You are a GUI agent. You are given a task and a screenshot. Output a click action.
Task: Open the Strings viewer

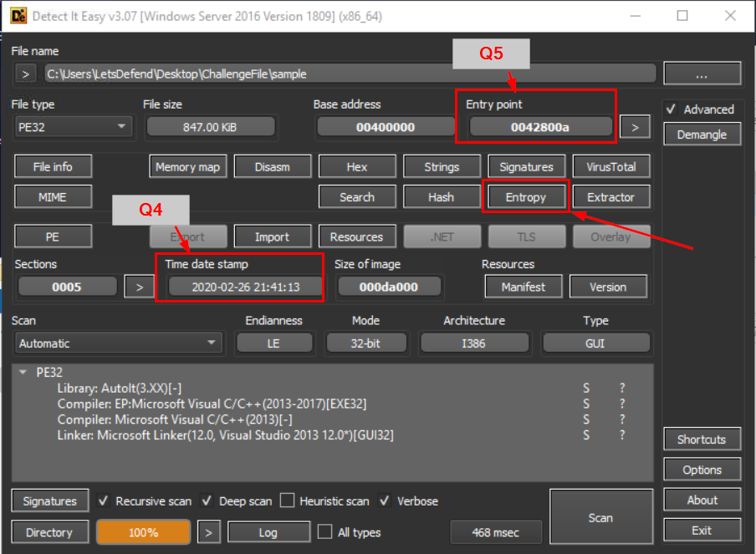[442, 167]
